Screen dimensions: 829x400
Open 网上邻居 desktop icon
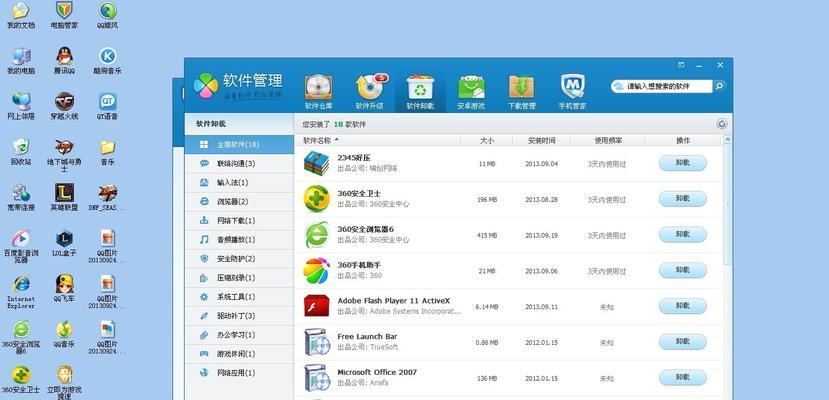tap(21, 106)
